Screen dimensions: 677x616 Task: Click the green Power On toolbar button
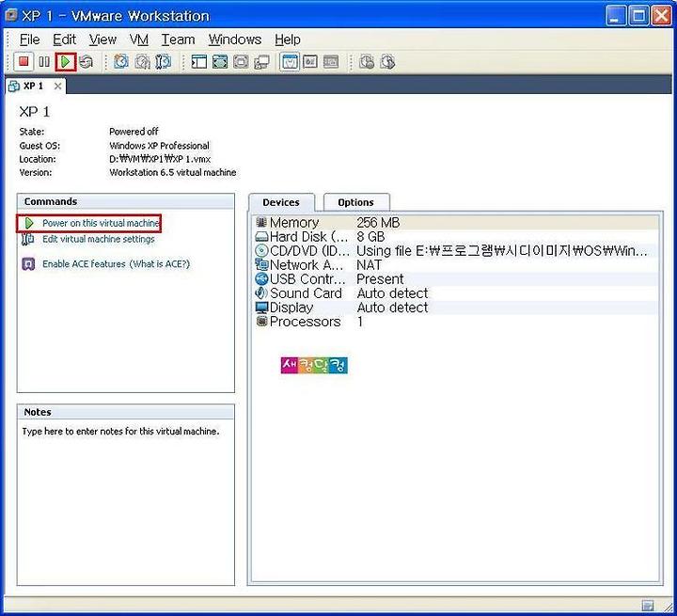click(x=66, y=62)
